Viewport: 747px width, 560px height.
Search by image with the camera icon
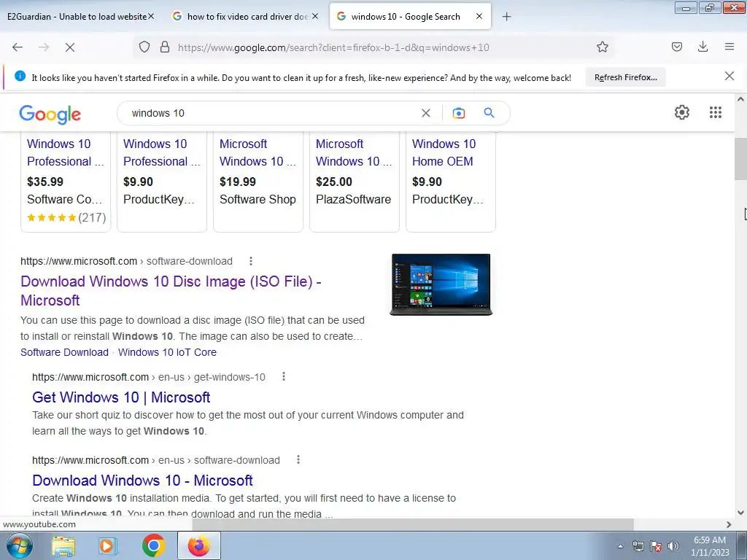coord(458,113)
